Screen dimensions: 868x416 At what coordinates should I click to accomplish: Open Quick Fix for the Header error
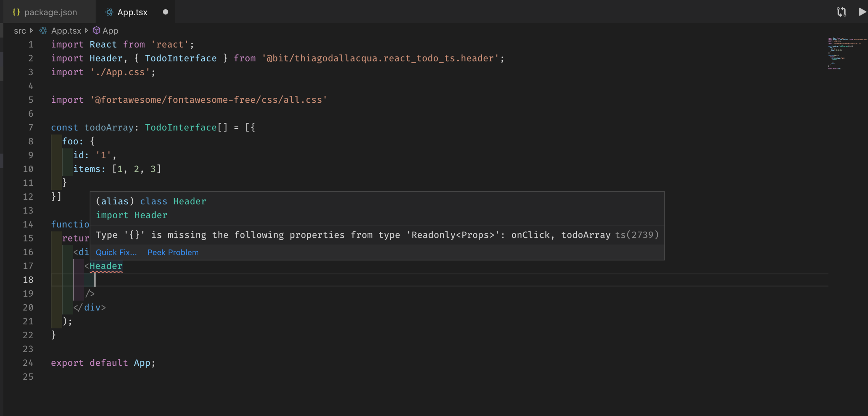click(x=116, y=253)
